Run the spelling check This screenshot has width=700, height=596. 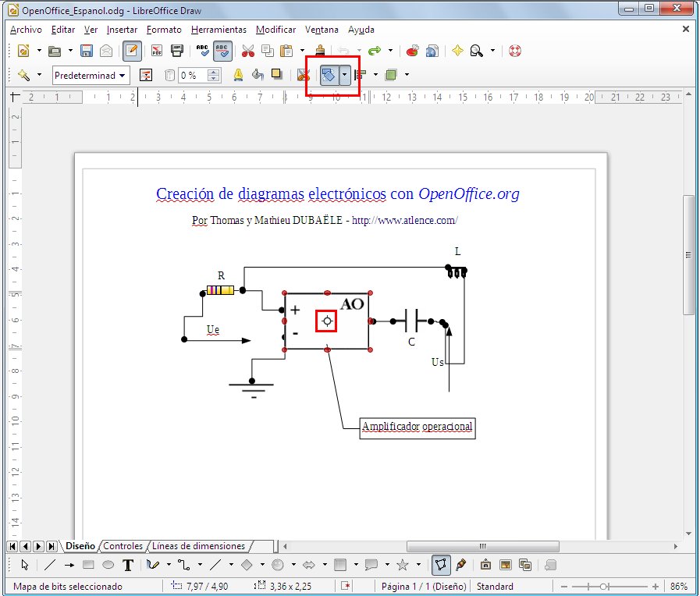pyautogui.click(x=203, y=51)
